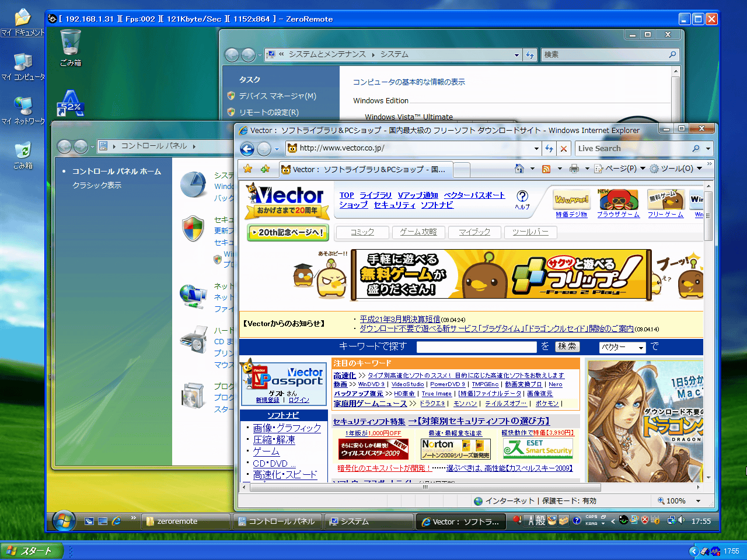Screen dimensions: 747x560
Task: Open the ベクター search scope dropdown
Action: (622, 347)
